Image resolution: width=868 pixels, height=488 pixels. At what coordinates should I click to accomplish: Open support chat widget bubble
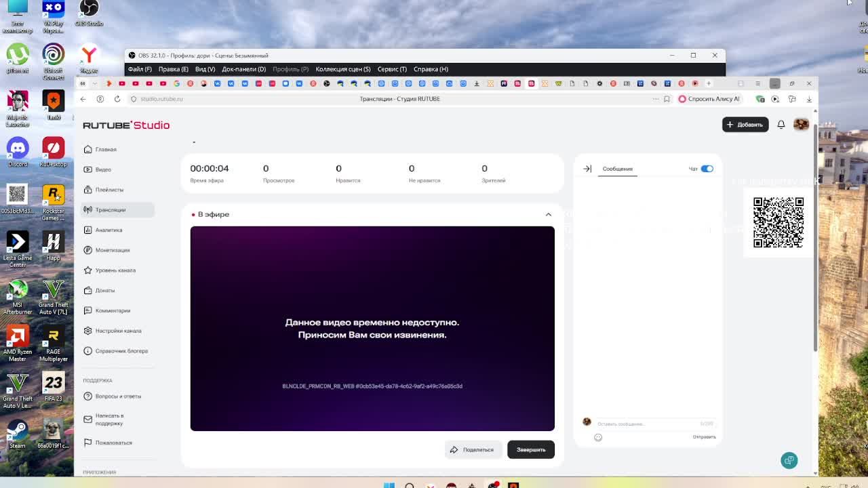point(789,460)
